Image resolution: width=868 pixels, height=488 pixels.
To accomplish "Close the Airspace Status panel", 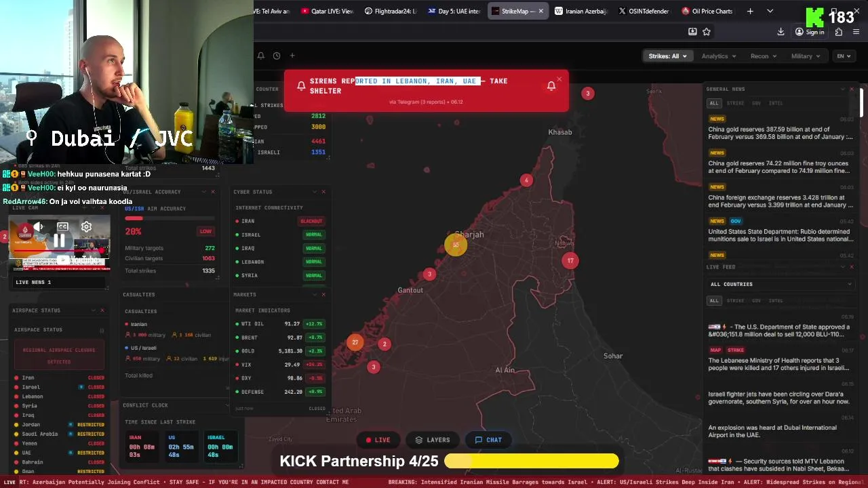I will (102, 310).
